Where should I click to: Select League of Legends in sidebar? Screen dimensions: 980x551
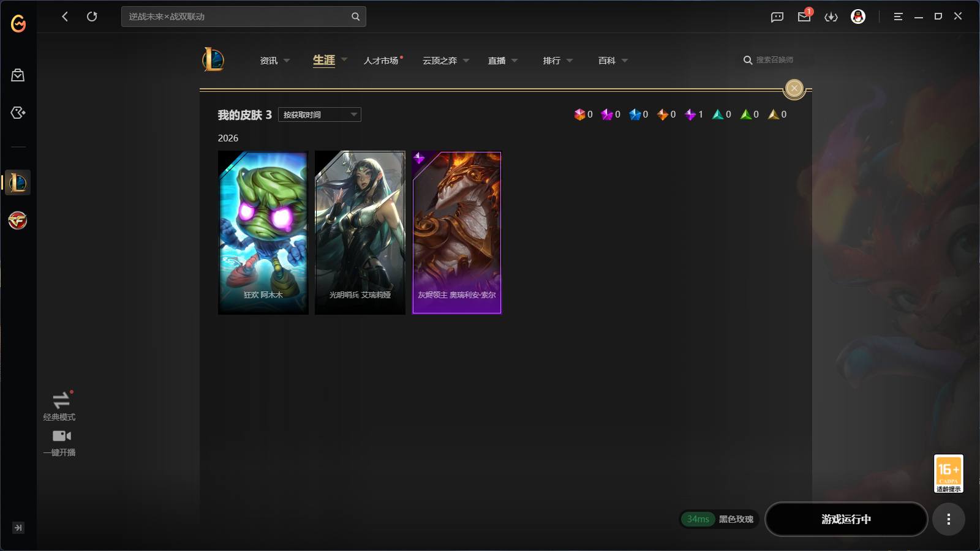(18, 182)
